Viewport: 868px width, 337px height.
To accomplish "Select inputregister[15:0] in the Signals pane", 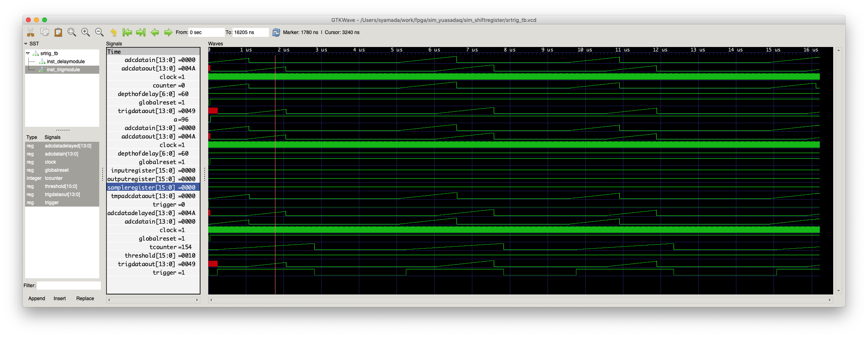I will pos(153,171).
